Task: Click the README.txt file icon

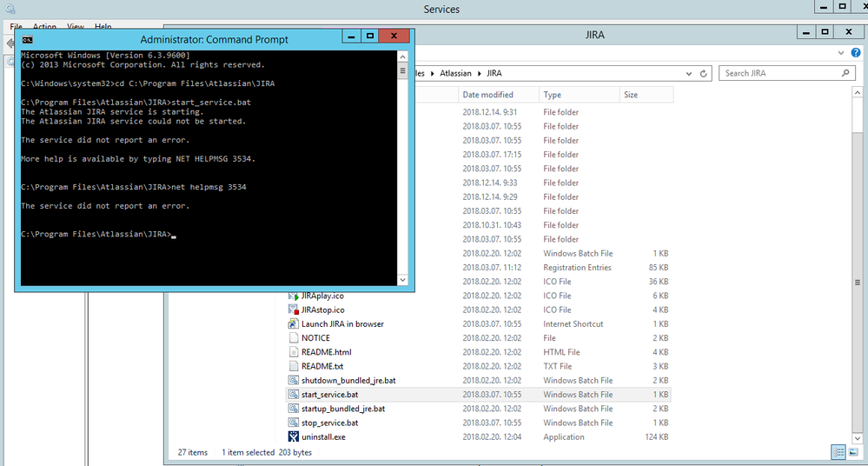Action: [294, 366]
